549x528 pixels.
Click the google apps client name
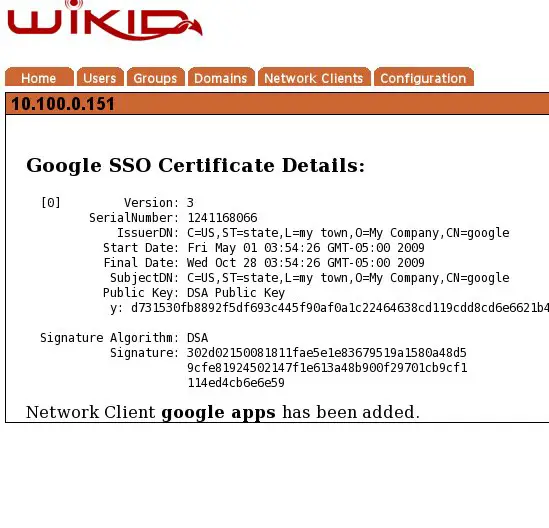pos(218,412)
